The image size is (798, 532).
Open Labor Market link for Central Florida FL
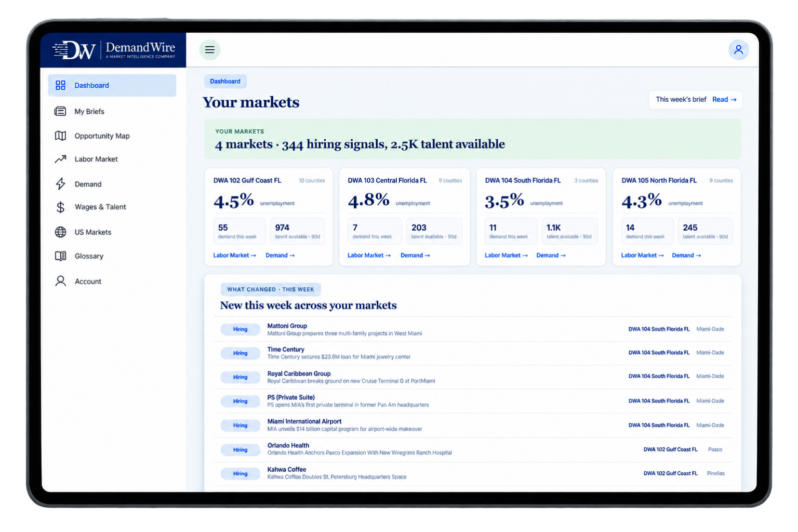(369, 255)
